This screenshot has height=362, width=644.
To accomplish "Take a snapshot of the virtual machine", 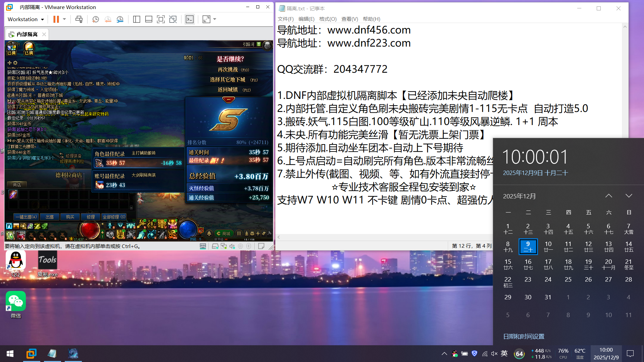I will (96, 19).
